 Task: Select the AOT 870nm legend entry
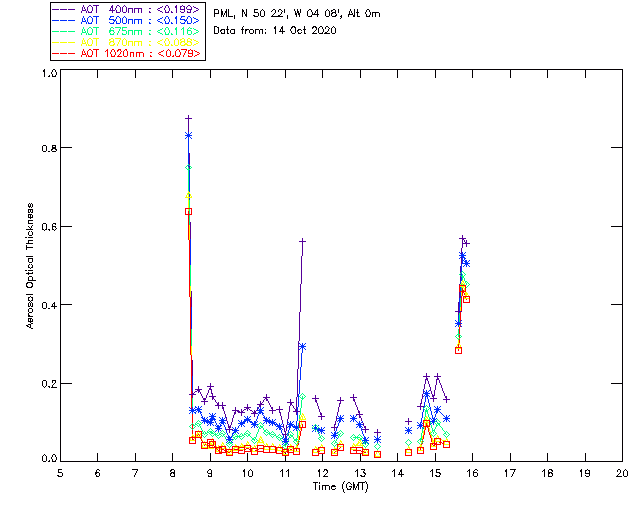tap(126, 42)
